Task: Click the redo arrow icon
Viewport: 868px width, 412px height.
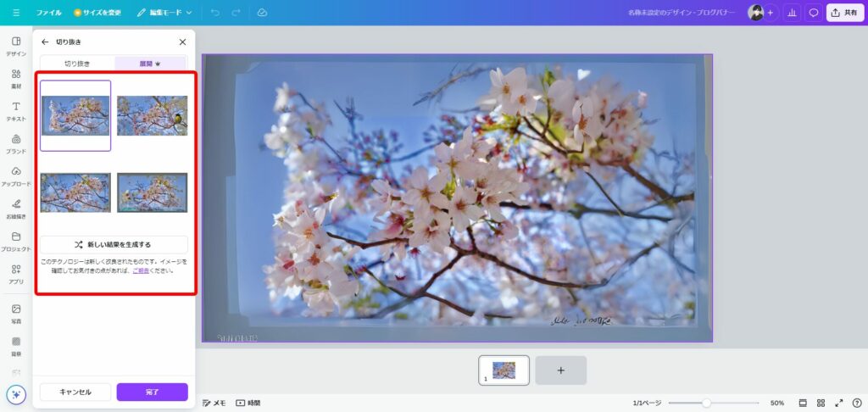Action: click(236, 12)
